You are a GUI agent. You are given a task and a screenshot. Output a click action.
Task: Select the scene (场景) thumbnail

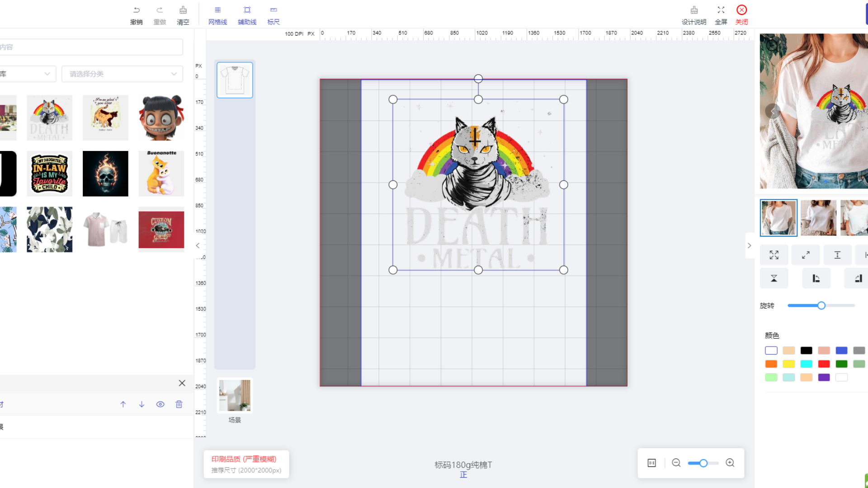pyautogui.click(x=235, y=396)
